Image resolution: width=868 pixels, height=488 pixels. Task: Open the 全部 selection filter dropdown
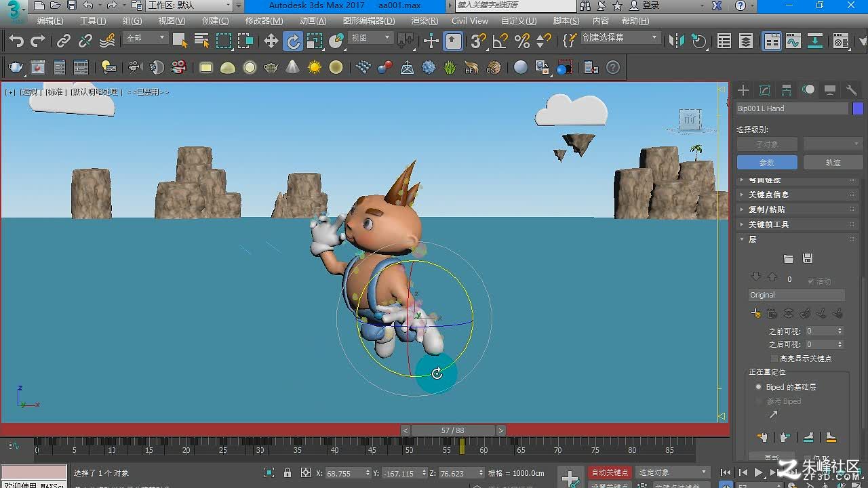tap(146, 38)
